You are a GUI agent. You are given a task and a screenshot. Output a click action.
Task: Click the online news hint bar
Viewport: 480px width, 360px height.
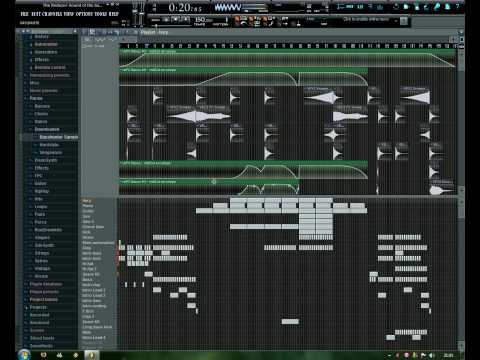click(366, 20)
